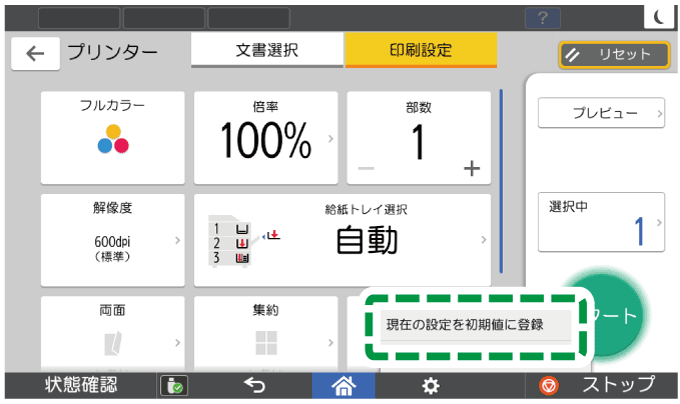Tap 状態確認 in the bottom bar
Screen dimensions: 680x404
(81, 385)
